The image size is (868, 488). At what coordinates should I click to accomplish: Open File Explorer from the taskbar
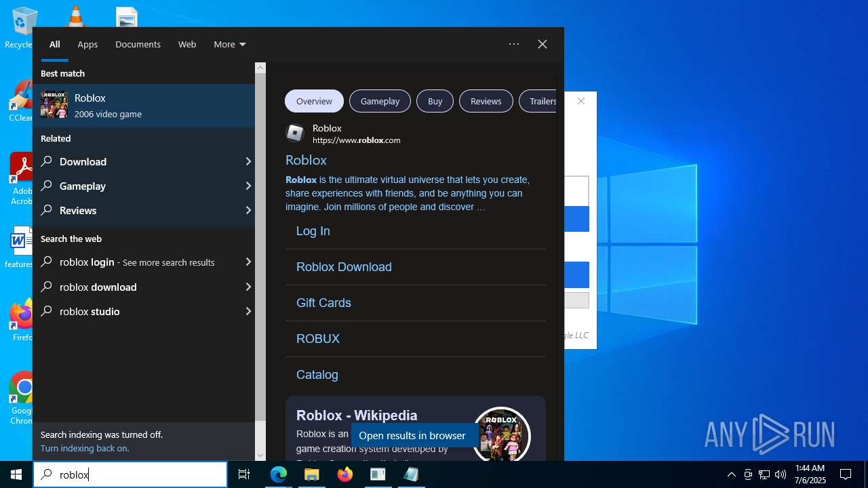click(x=312, y=474)
